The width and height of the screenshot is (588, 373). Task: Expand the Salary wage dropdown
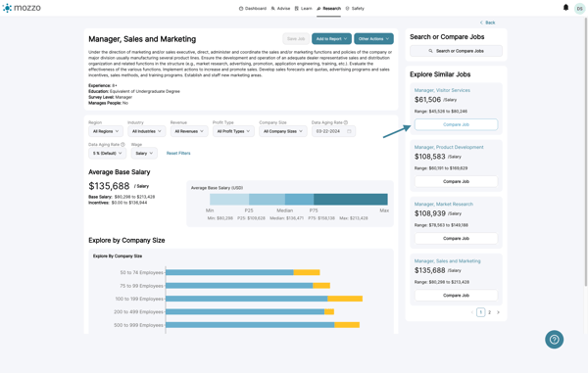tap(144, 153)
